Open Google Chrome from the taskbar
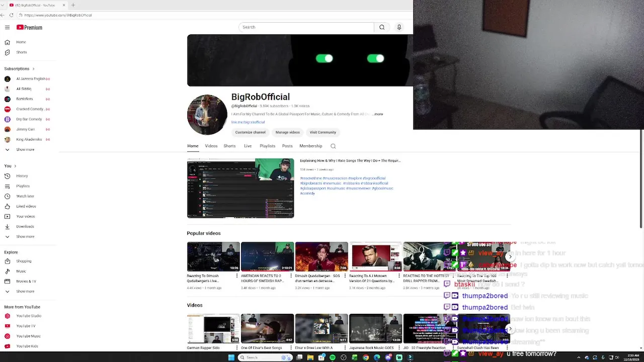The image size is (644, 362). (366, 357)
